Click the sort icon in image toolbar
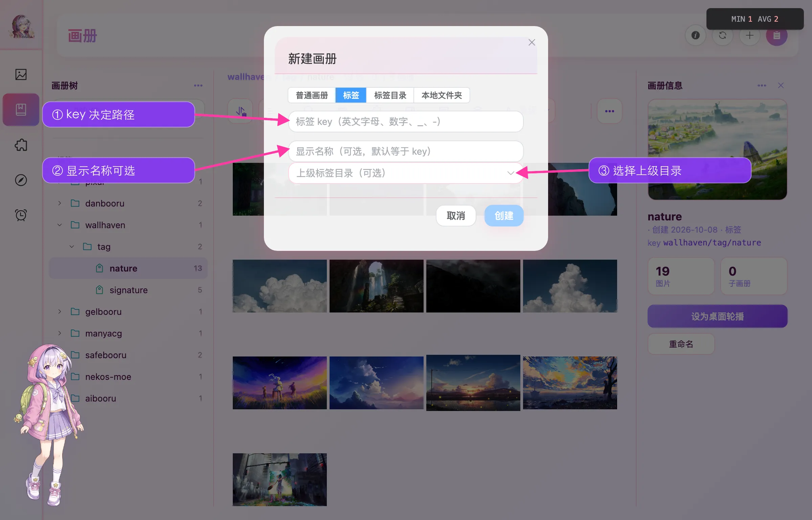This screenshot has height=520, width=812. click(x=241, y=111)
